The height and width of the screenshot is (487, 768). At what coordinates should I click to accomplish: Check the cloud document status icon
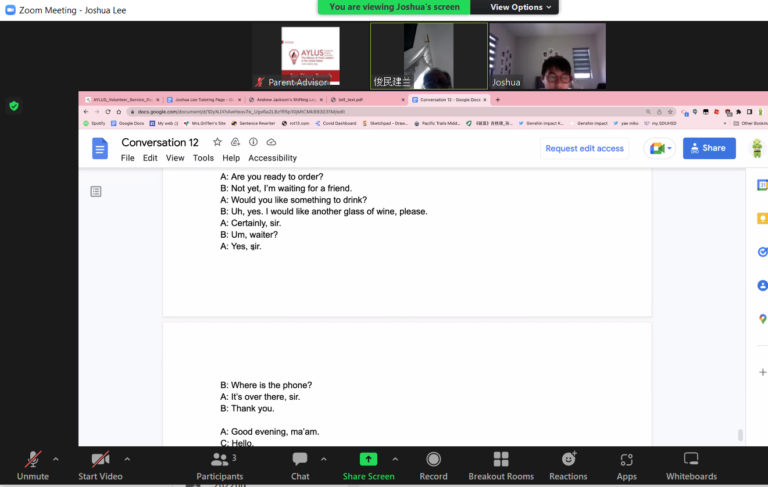click(x=271, y=142)
